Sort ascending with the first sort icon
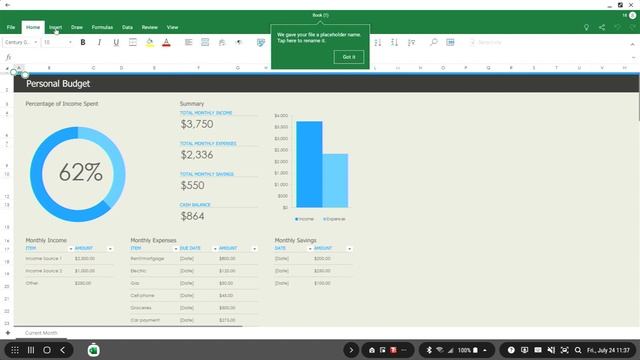Image resolution: width=640 pixels, height=360 pixels. click(378, 42)
